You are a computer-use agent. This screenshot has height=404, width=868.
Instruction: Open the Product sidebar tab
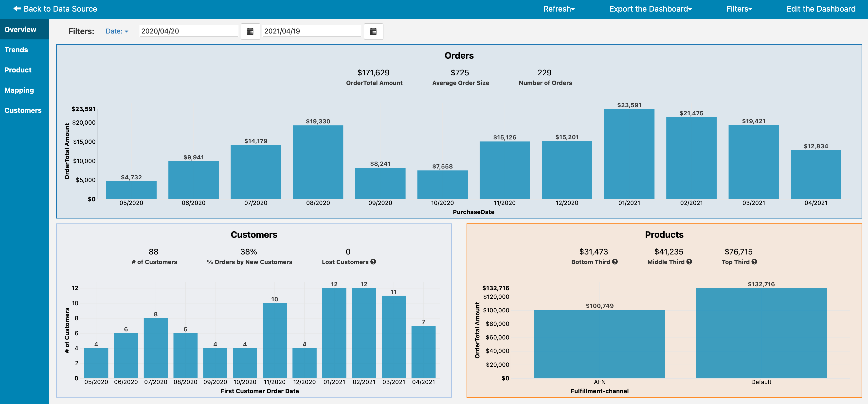pyautogui.click(x=18, y=70)
